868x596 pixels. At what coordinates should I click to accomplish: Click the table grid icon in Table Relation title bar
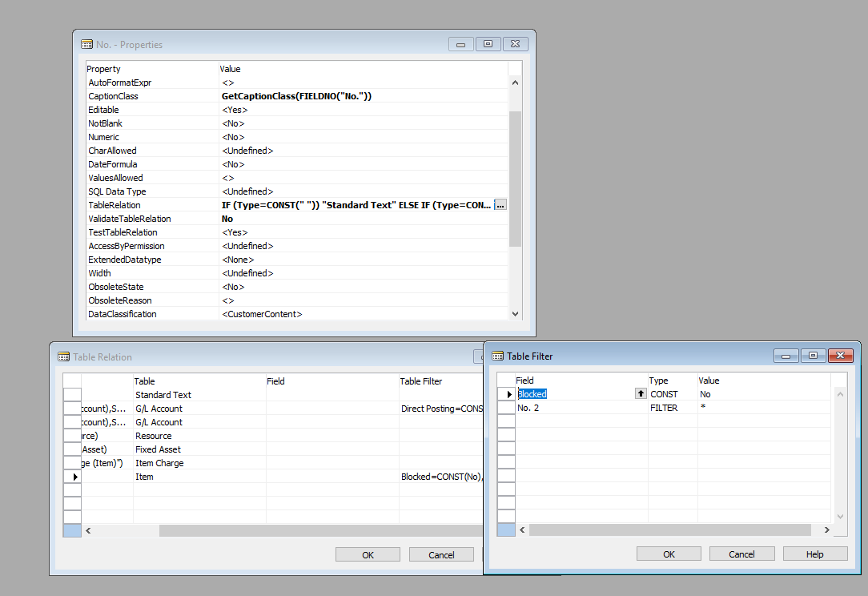pyautogui.click(x=66, y=356)
